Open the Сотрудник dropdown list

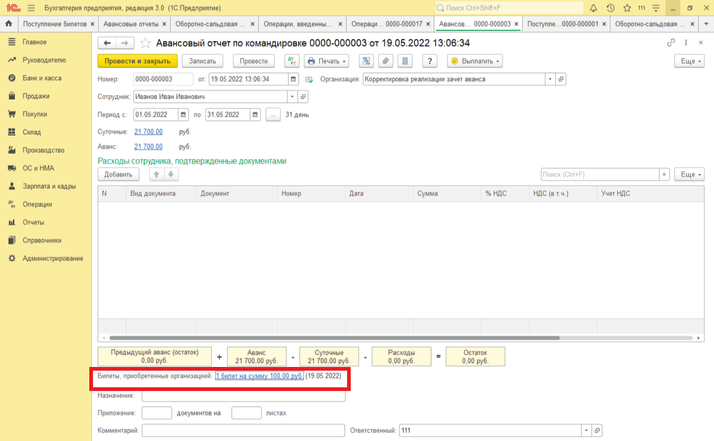pos(292,97)
